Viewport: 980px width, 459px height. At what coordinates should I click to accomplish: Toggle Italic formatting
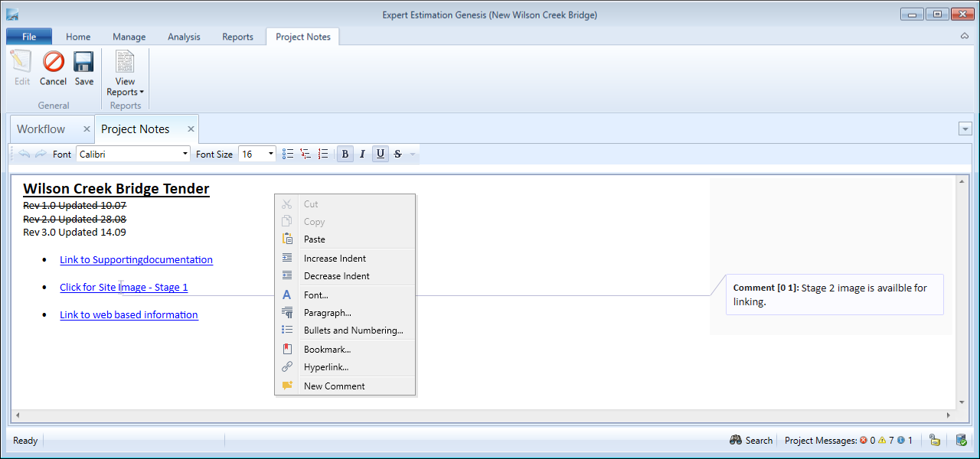tap(362, 155)
